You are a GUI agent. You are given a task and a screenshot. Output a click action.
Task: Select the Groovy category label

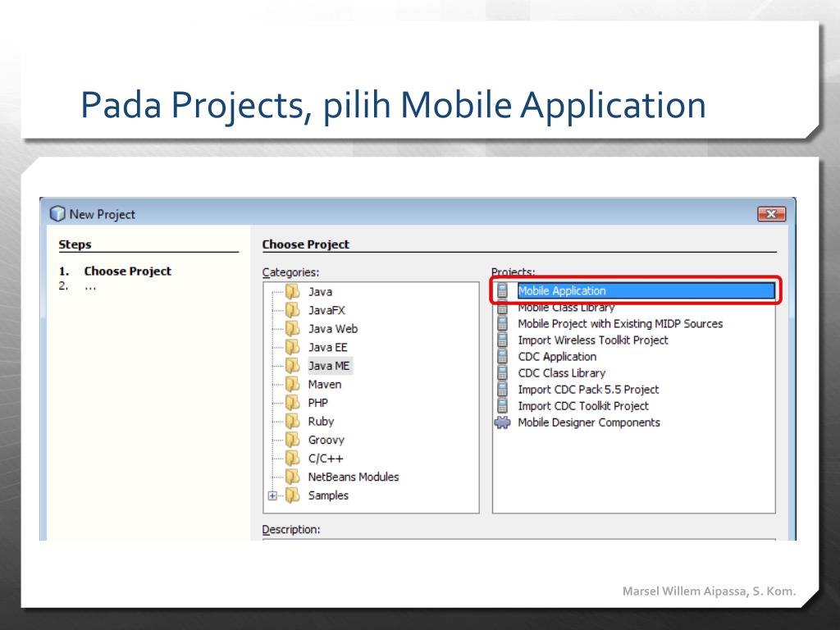pyautogui.click(x=326, y=440)
